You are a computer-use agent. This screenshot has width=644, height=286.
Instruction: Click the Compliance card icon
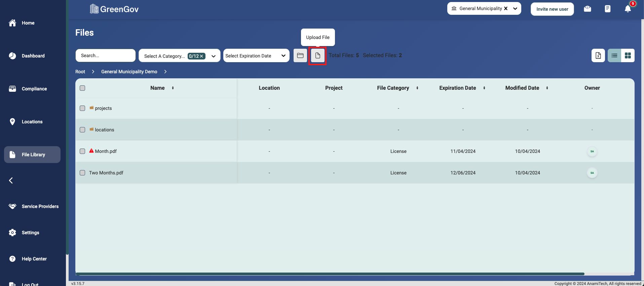(x=12, y=89)
